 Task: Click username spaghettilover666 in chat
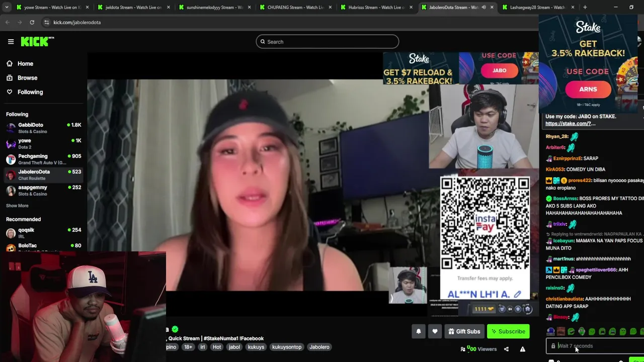point(596,270)
